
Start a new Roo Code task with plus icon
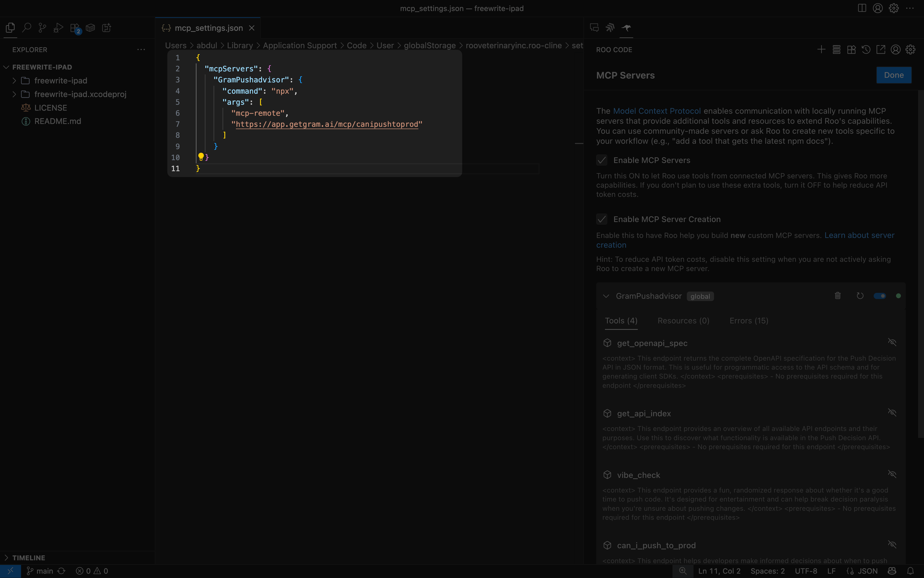tap(821, 49)
